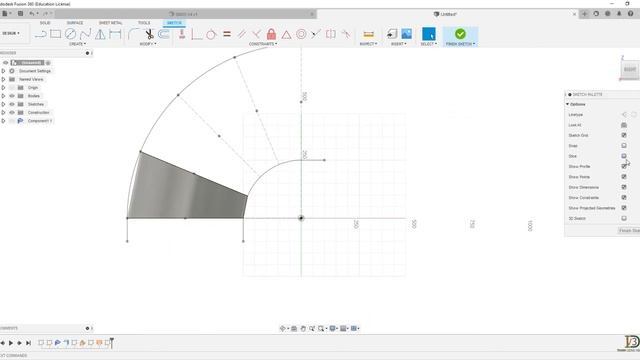Click the Select tool icon
Image resolution: width=640 pixels, height=360 pixels.
[x=429, y=34]
